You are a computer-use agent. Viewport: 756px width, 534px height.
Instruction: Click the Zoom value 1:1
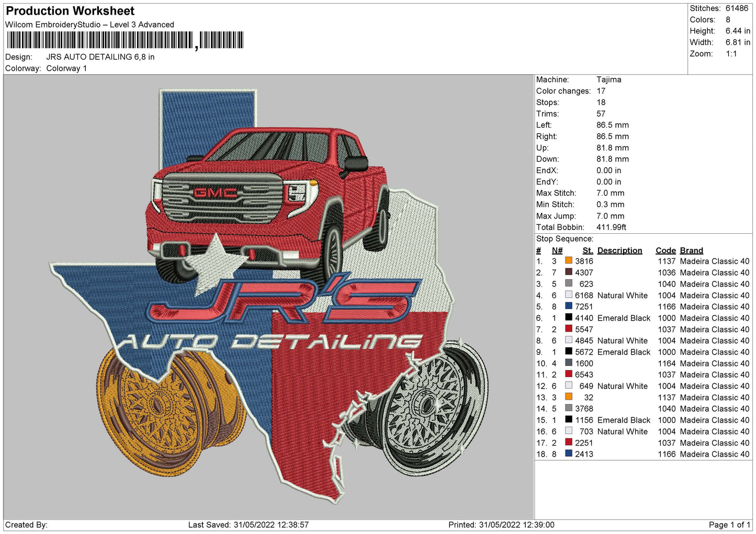tap(731, 54)
